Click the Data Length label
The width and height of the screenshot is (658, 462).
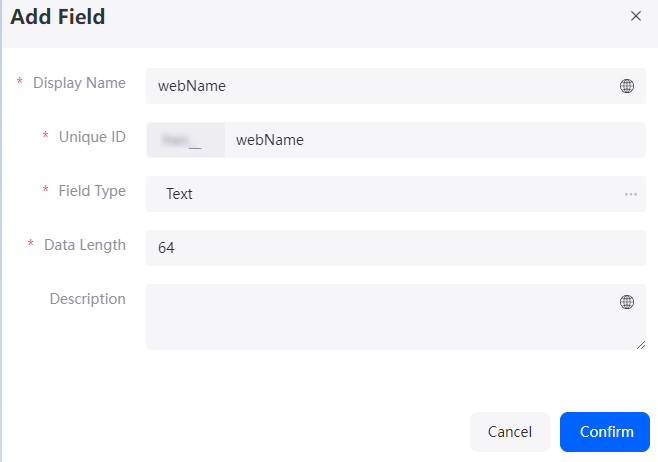click(85, 245)
